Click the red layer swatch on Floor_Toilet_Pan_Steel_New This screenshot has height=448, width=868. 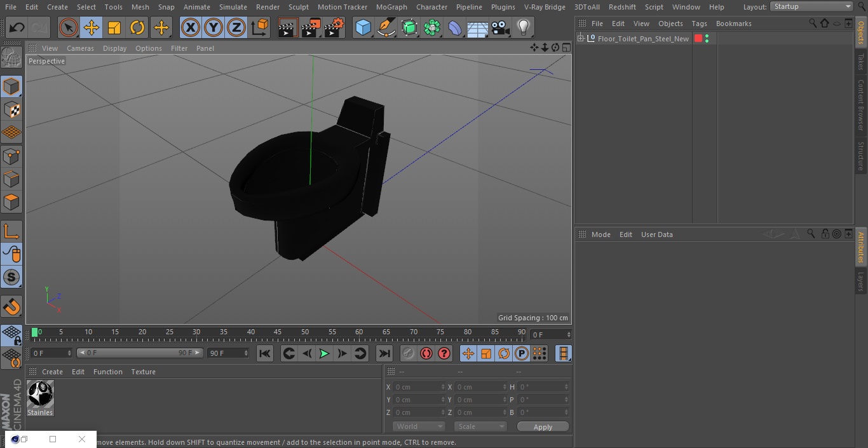pyautogui.click(x=698, y=39)
